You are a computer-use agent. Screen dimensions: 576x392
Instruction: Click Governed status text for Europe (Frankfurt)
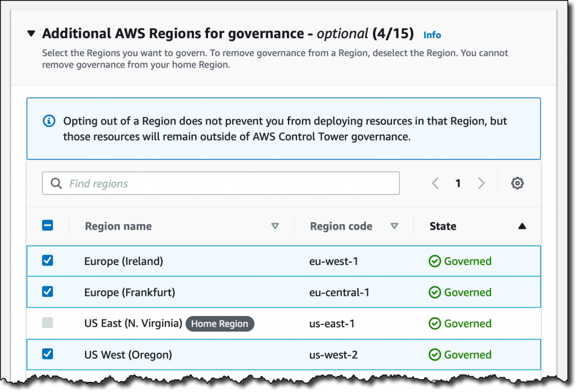click(x=467, y=292)
